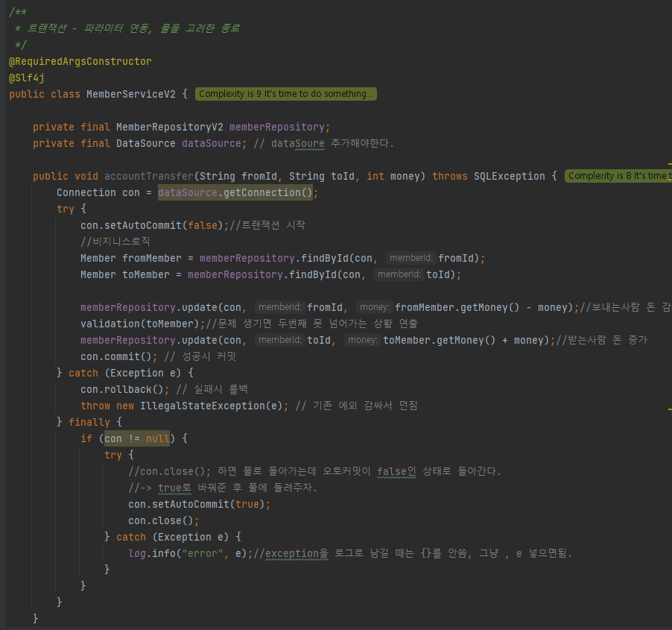
Task: Click the fromMember variable declaration
Action: click(x=152, y=258)
